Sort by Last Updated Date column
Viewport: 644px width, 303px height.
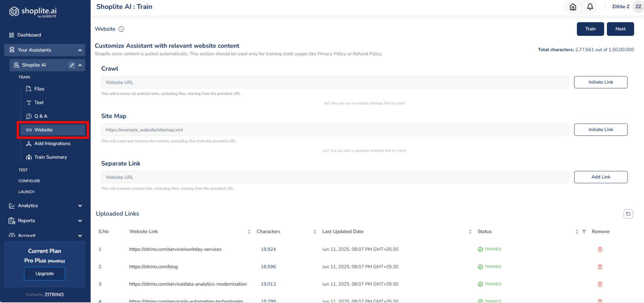[470, 232]
